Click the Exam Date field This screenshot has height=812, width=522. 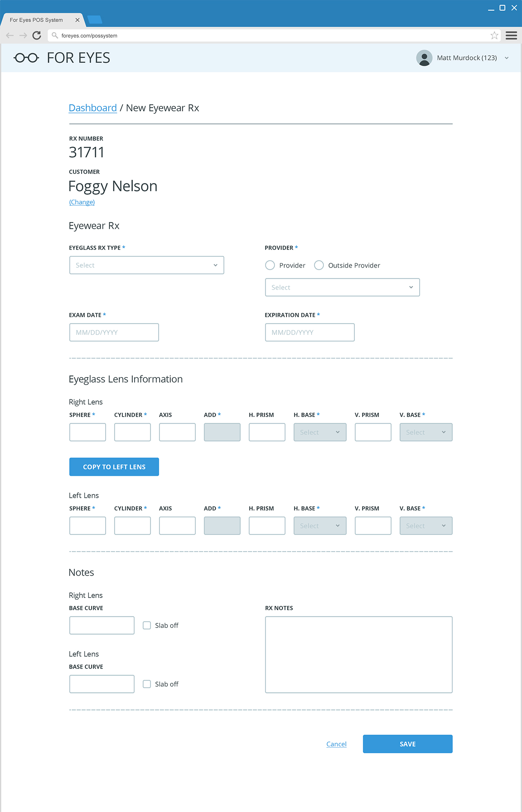pos(114,332)
